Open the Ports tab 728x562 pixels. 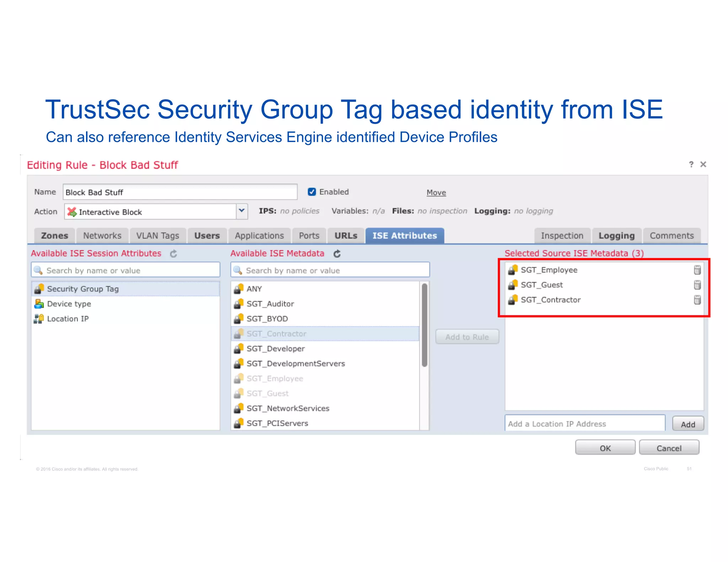(x=309, y=236)
